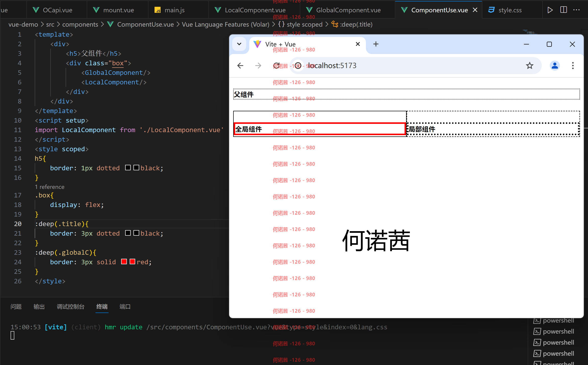Viewport: 588px width, 365px height.
Task: Click the editor minimap preview
Action: tap(530, 32)
